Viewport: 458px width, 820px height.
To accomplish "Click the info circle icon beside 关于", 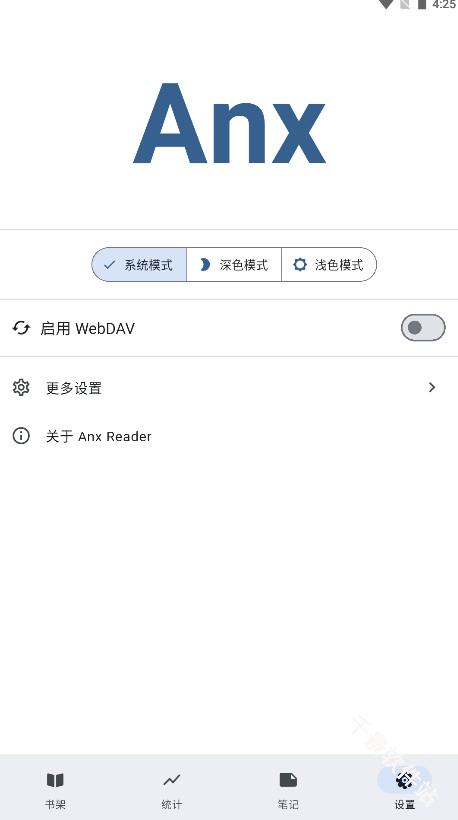I will point(21,436).
